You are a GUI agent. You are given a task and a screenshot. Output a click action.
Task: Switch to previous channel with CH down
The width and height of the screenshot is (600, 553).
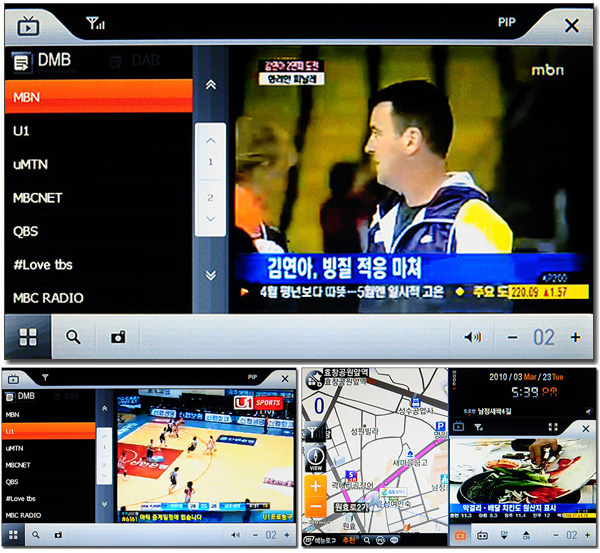point(504,535)
